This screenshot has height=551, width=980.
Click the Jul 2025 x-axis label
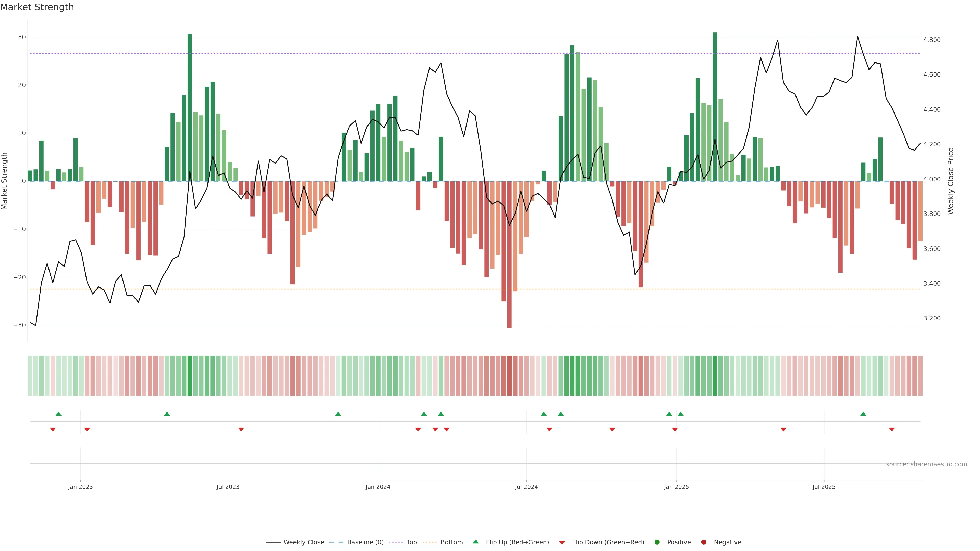click(x=824, y=487)
